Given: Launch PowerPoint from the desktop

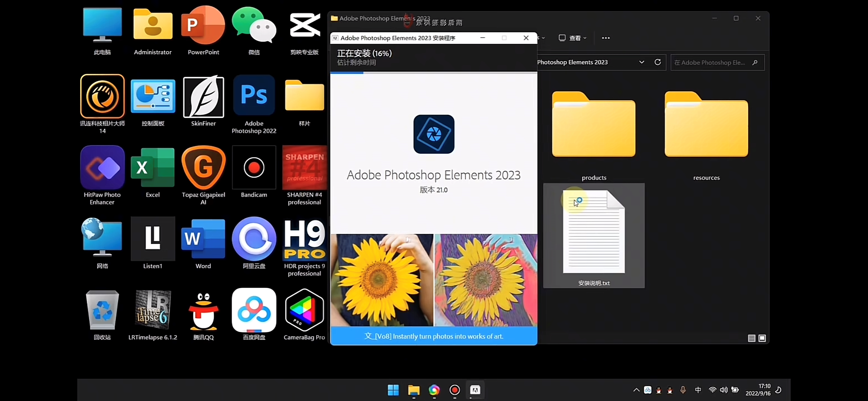Looking at the screenshot, I should (203, 31).
